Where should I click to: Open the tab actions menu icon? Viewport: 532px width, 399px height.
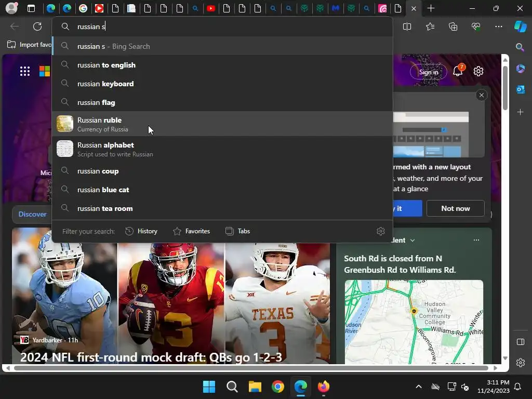click(31, 8)
